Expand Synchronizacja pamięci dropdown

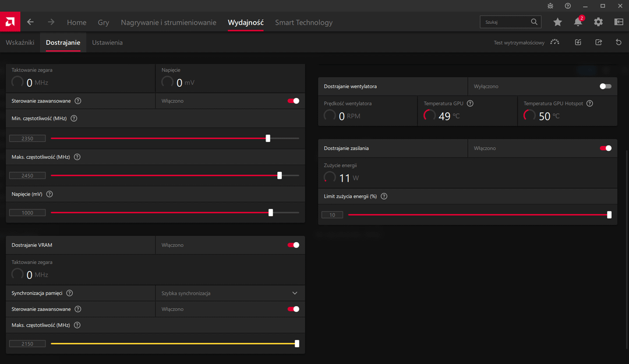click(295, 293)
